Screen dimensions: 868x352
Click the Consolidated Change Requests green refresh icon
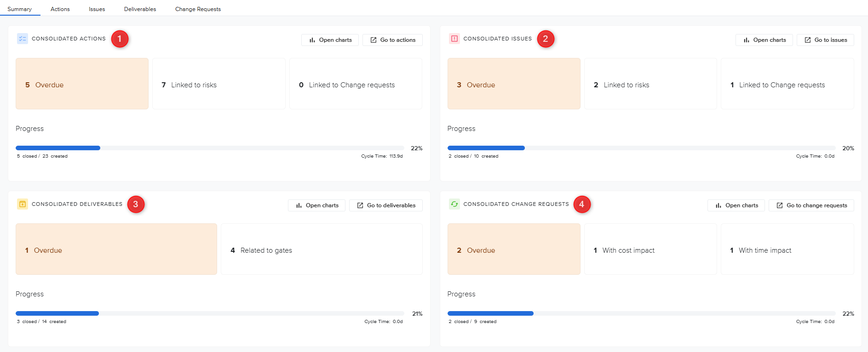(x=454, y=204)
